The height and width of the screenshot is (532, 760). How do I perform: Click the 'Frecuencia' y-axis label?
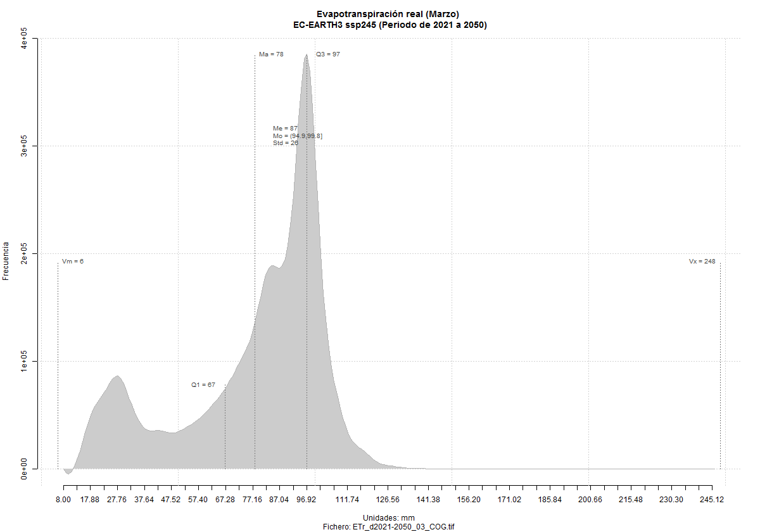[x=6, y=260]
